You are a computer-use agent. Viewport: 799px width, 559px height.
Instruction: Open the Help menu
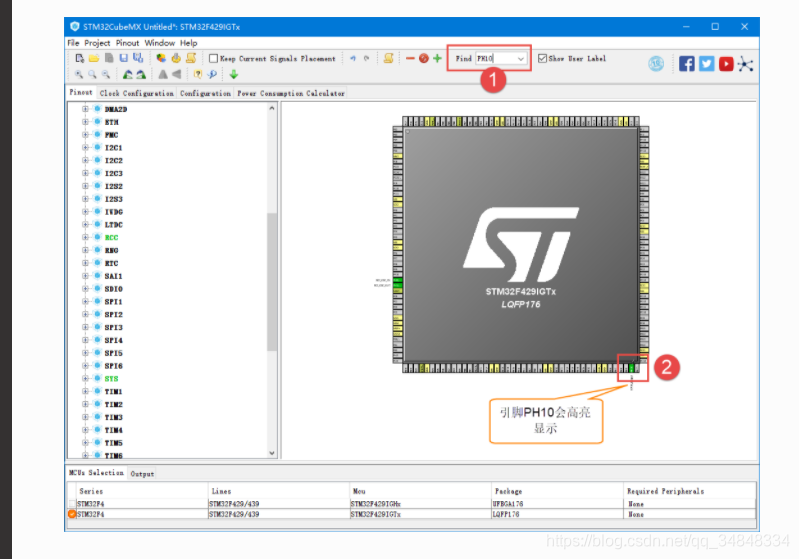point(189,43)
